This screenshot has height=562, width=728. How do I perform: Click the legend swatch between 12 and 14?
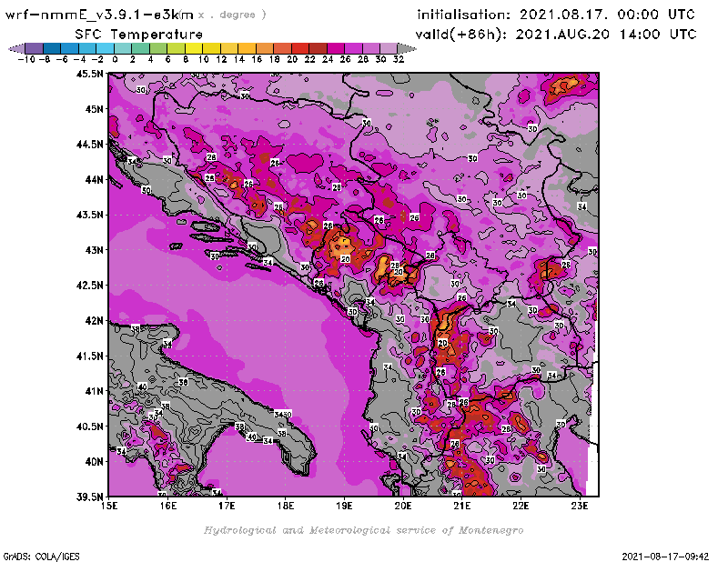pos(229,49)
